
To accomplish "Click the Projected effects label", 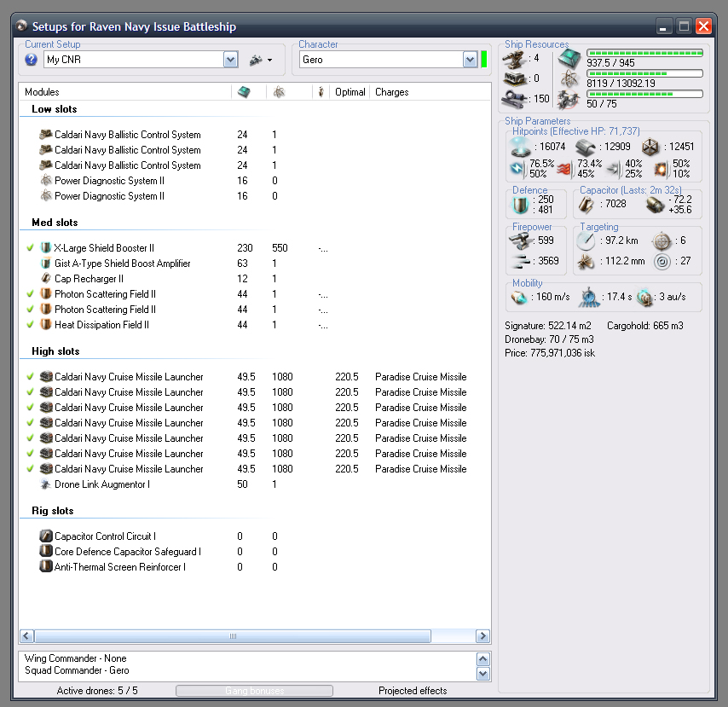I will click(x=413, y=691).
